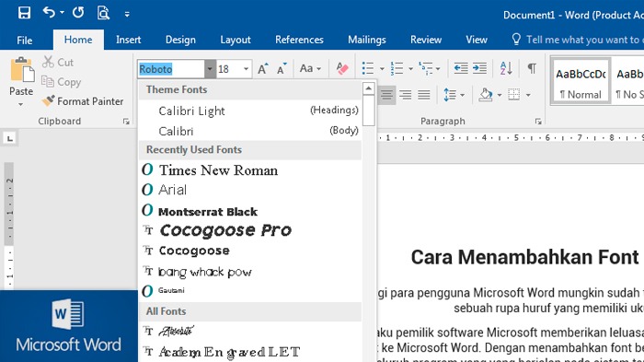Viewport: 644px width, 362px height.
Task: Select the Gautami font
Action: [x=249, y=290]
